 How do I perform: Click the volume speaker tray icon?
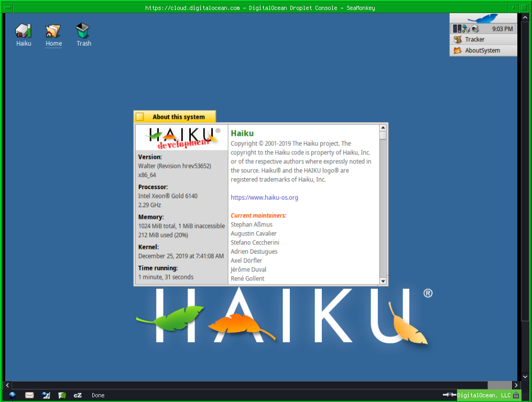[474, 29]
